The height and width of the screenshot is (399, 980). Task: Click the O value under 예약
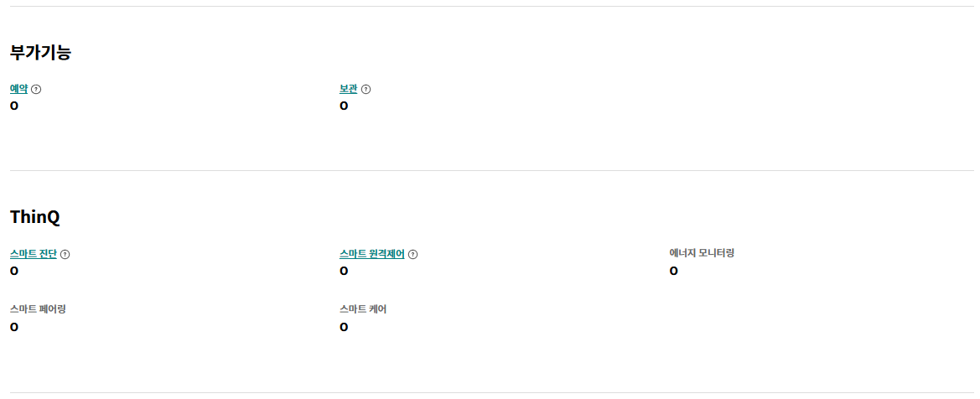coord(14,106)
